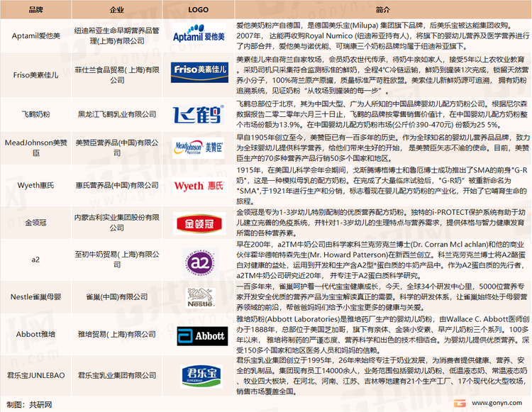This screenshot has height=412, width=532.
Task: Click the Nestle bird nest logo
Action: point(201,297)
